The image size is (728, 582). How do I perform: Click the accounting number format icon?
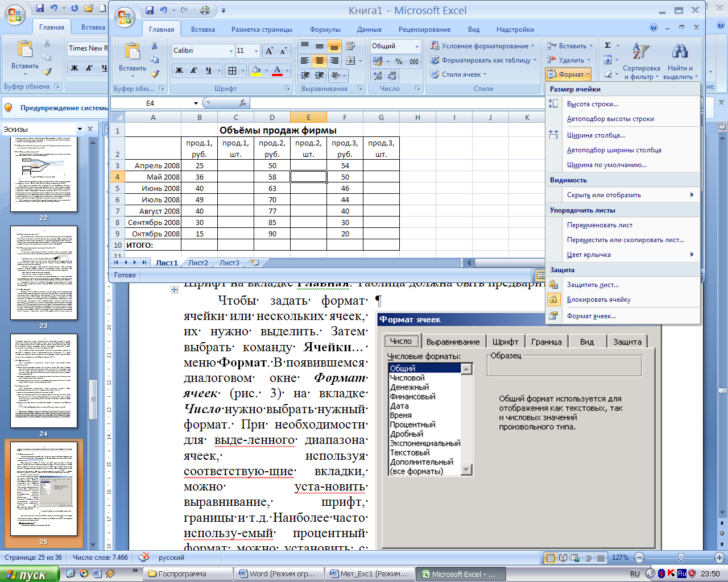point(377,61)
